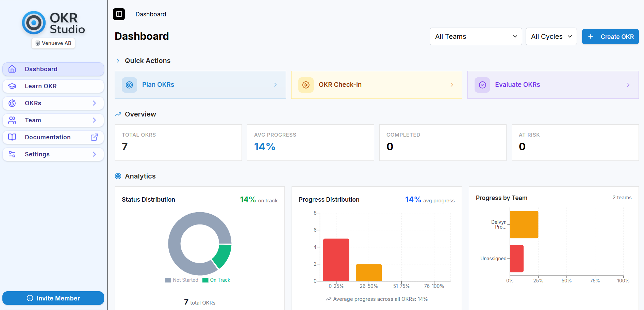Open the Plan OKRs quick action
Screen dimensions: 644x310
[x=200, y=85]
